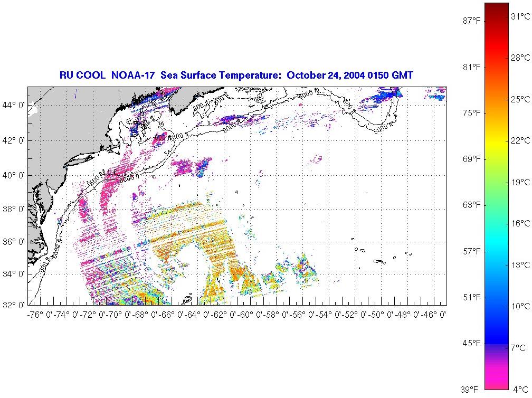
Task: Select the 19°C color bar label
Action: 520,182
